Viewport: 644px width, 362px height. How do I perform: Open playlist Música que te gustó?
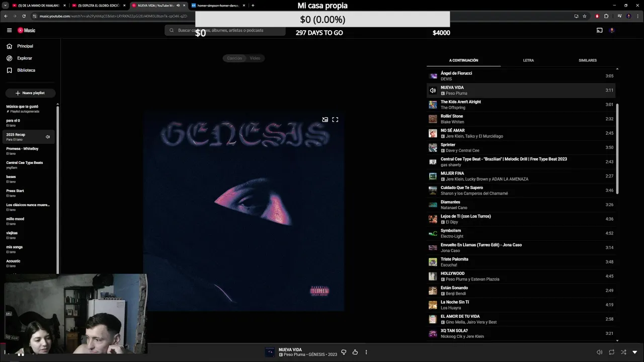(30, 109)
